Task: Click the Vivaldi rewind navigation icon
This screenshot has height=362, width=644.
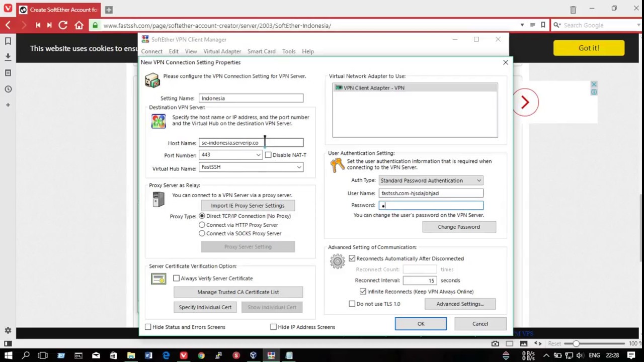Action: [38, 25]
